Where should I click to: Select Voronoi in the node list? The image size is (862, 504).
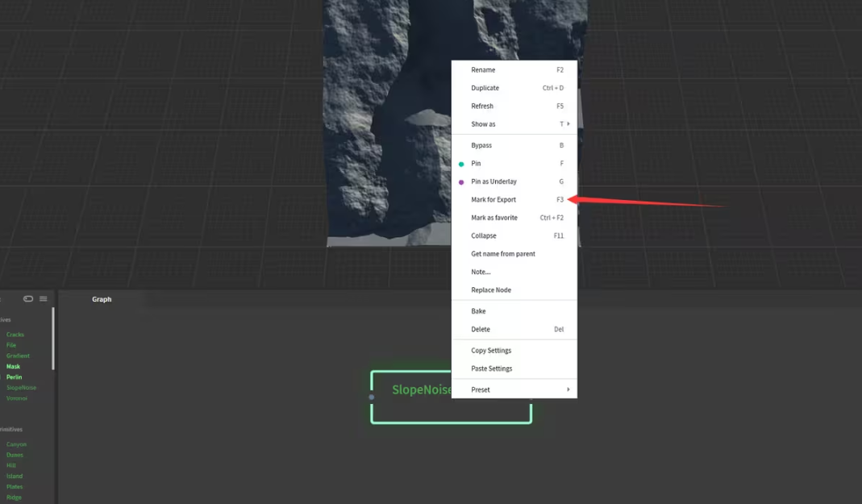(x=17, y=398)
